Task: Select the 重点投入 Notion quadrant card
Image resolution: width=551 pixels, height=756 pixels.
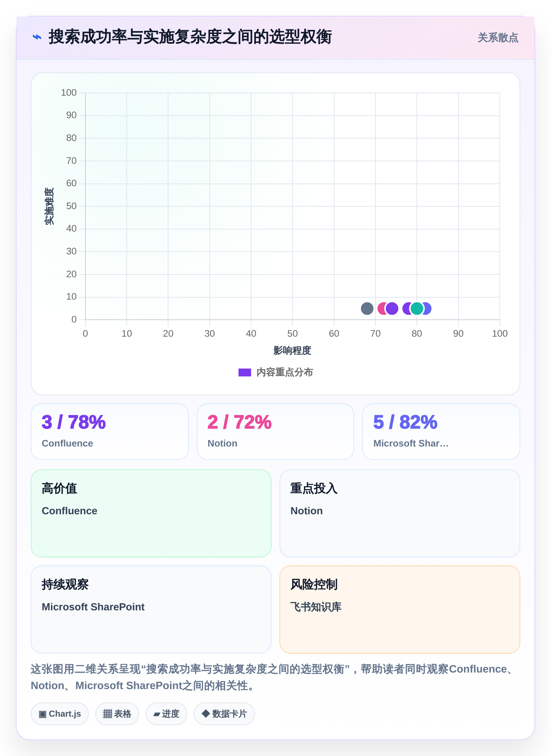Action: click(x=400, y=513)
